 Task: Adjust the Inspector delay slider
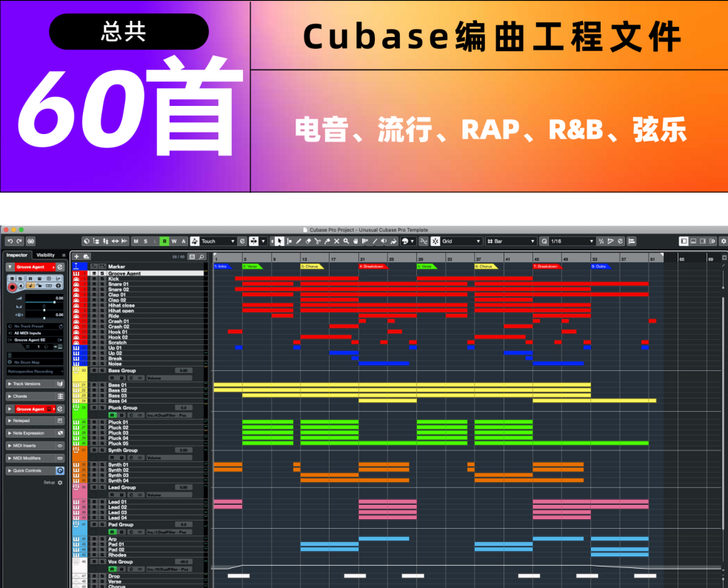44,318
